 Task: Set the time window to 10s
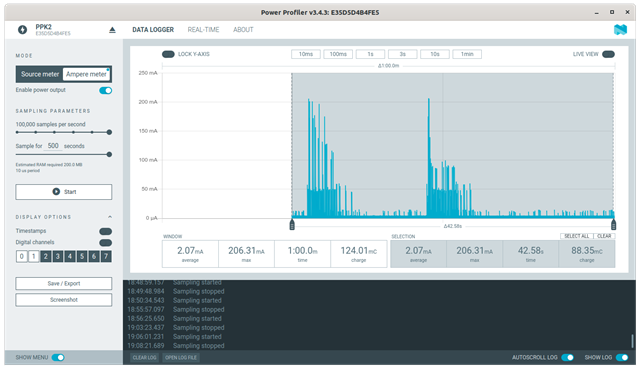point(435,54)
